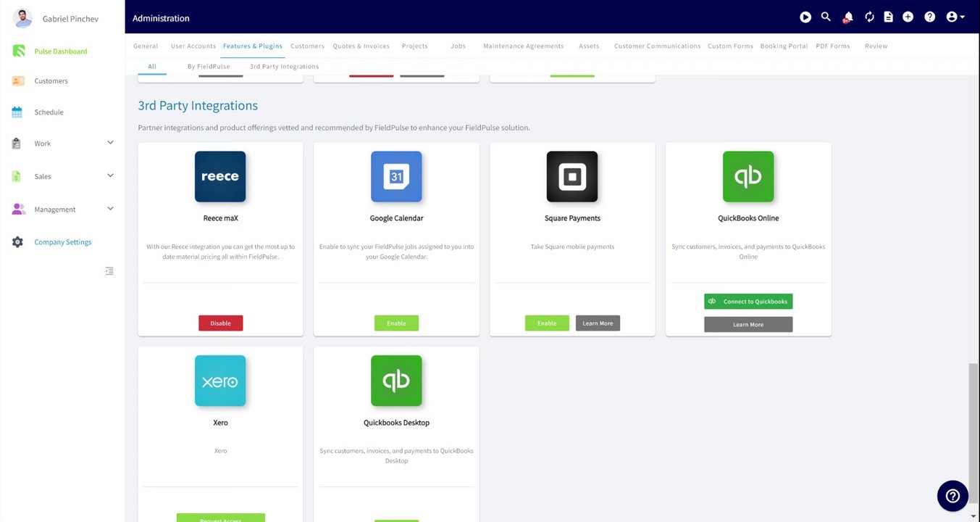This screenshot has width=980, height=522.
Task: Filter by 3rd Party Integrations sub-tab
Action: pos(284,66)
